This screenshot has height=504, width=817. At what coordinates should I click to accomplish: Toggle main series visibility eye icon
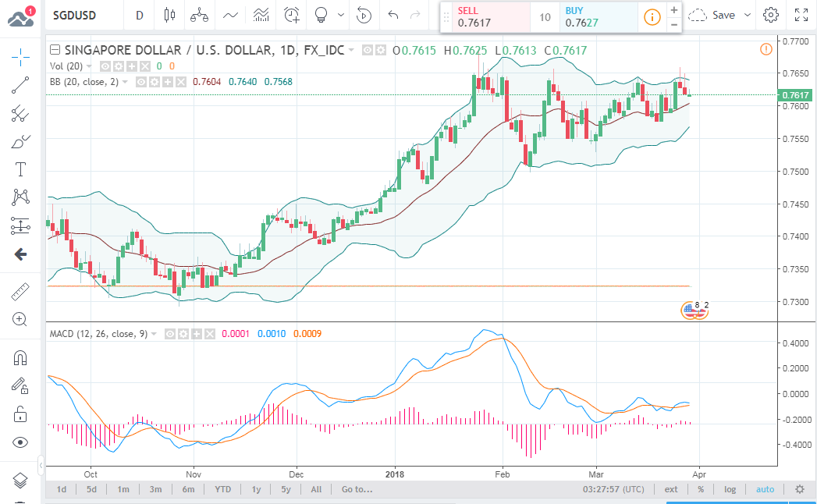(x=368, y=50)
